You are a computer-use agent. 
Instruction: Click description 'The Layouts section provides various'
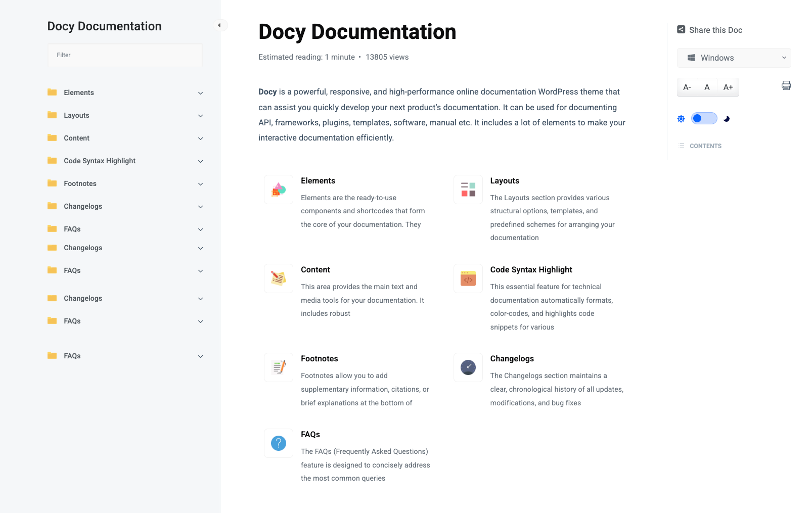tap(550, 198)
